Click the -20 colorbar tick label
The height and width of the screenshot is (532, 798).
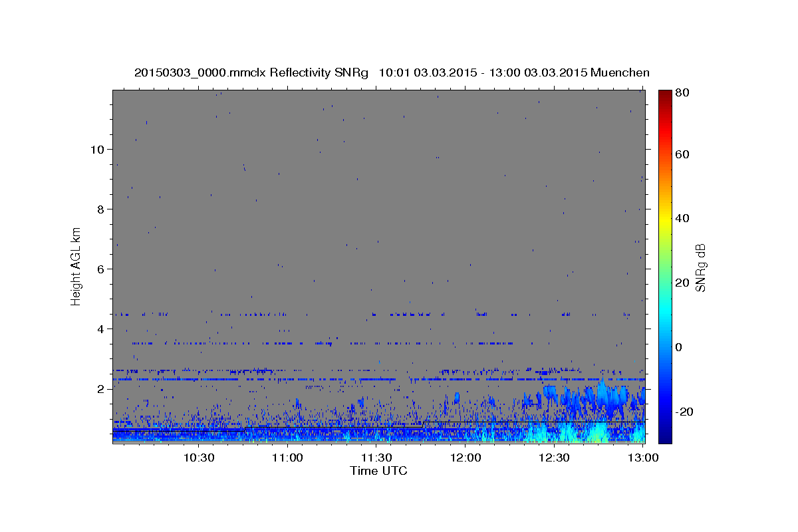click(684, 412)
